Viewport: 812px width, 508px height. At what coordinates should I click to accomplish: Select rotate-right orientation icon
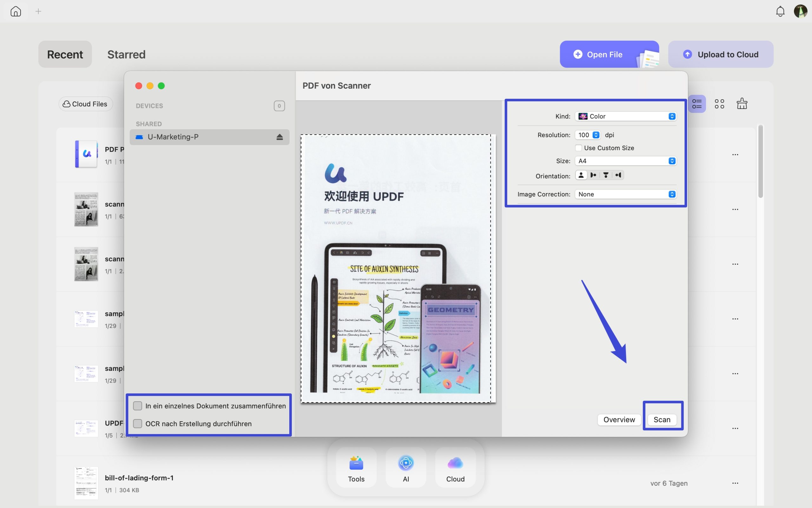[618, 175]
